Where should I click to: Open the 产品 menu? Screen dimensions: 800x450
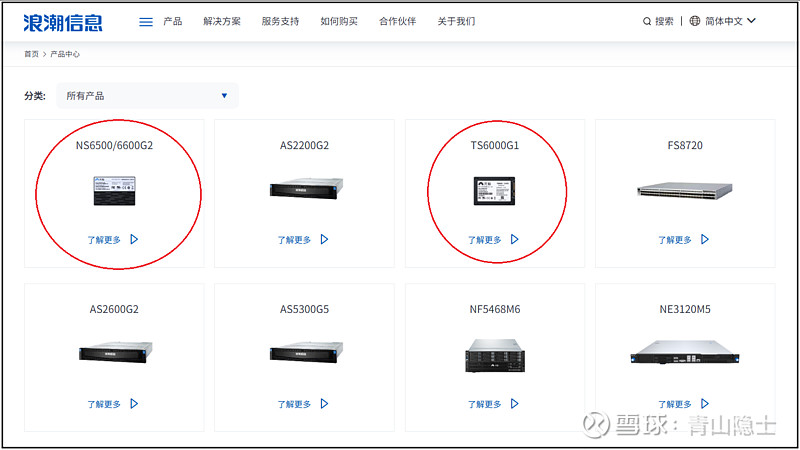[172, 21]
